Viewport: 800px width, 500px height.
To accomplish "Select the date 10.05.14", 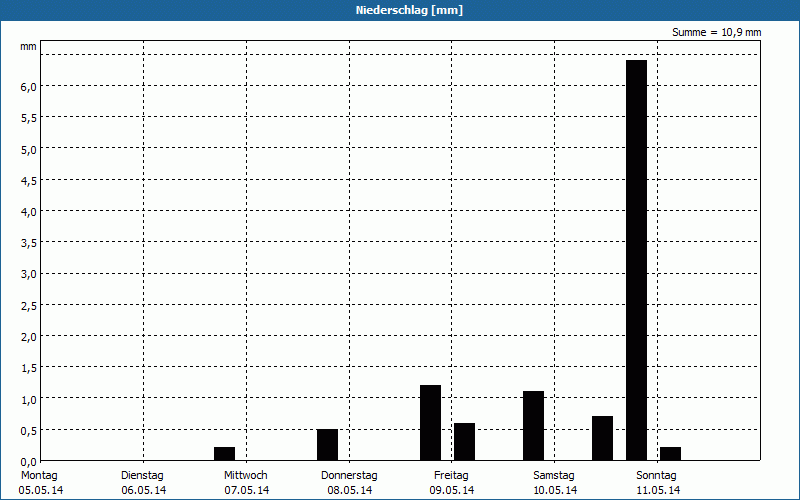I will pyautogui.click(x=555, y=490).
